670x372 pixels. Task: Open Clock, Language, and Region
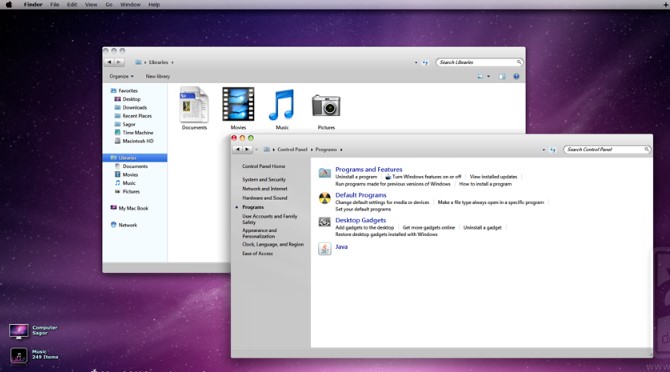coord(273,244)
